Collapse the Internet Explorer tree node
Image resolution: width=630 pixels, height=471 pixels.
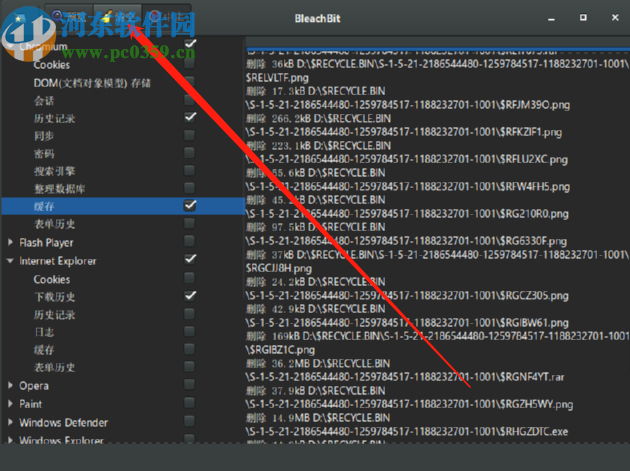click(x=10, y=261)
